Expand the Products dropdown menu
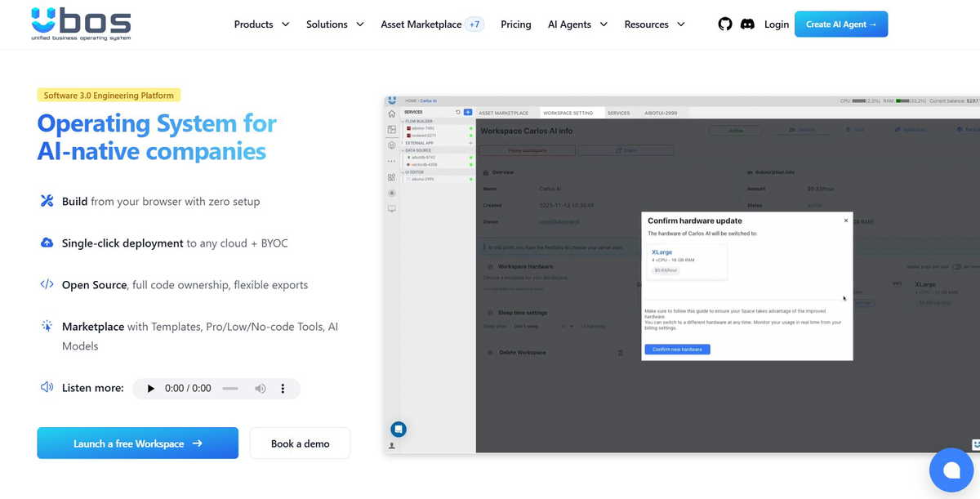Viewport: 980px width, 499px height. click(x=261, y=25)
